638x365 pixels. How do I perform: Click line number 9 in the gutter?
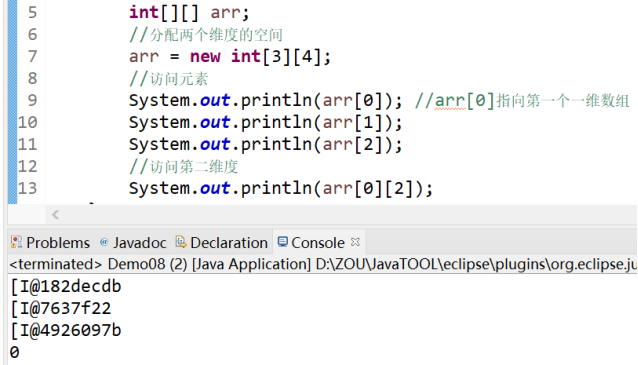(33, 100)
